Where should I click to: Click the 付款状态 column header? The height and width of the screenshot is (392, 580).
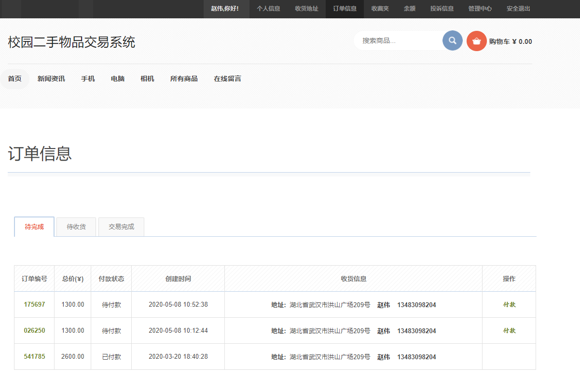111,279
